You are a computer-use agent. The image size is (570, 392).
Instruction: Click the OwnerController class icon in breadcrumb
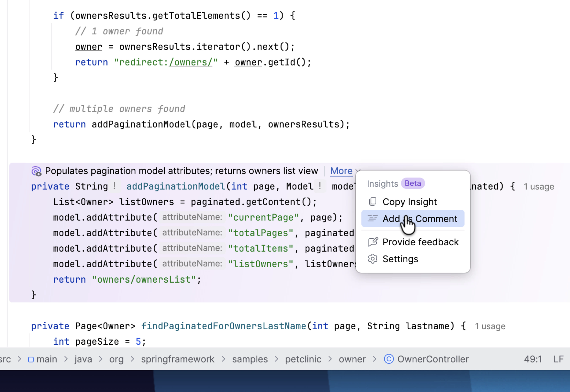tap(389, 359)
